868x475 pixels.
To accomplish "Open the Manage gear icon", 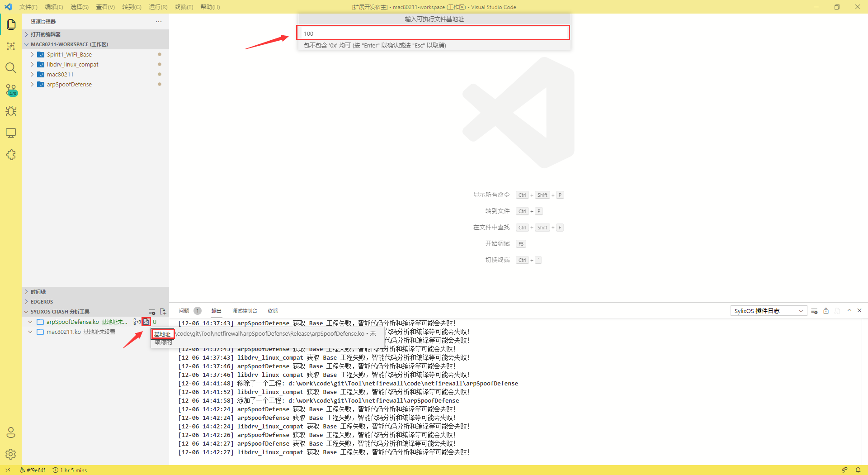I will pyautogui.click(x=11, y=454).
